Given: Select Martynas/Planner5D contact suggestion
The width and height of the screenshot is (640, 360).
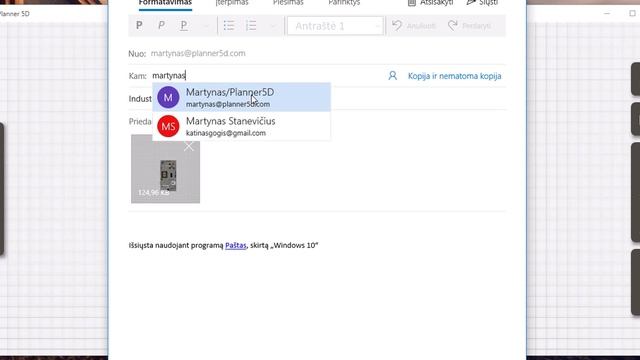Looking at the screenshot, I should [242, 97].
